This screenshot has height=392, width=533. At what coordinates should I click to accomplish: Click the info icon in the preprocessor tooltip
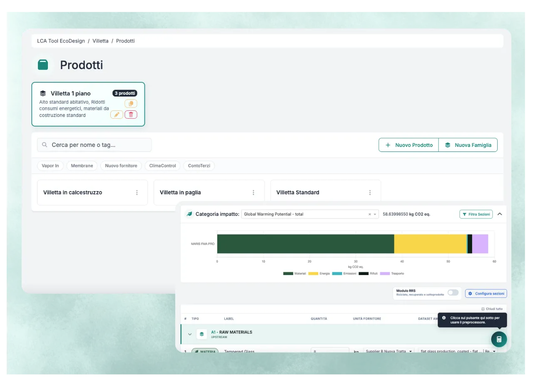[444, 318]
